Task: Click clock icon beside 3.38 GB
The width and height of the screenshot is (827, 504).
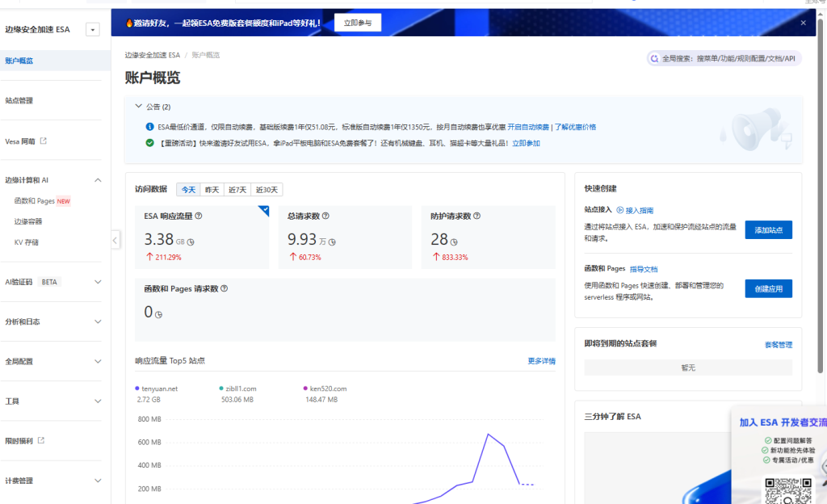Action: [191, 242]
